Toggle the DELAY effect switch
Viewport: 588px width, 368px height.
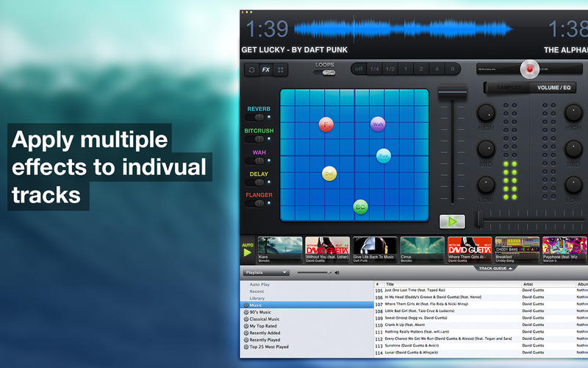[x=255, y=182]
